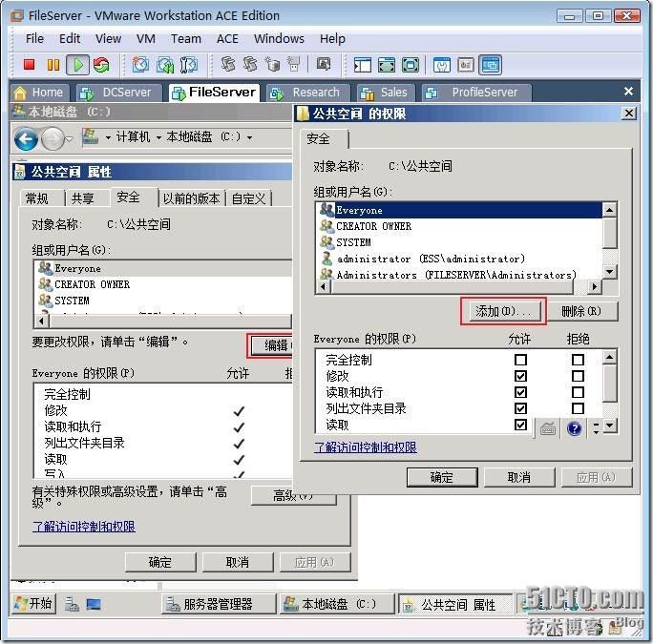
Task: Click 取消 in the permissions dialog
Action: pos(519,477)
